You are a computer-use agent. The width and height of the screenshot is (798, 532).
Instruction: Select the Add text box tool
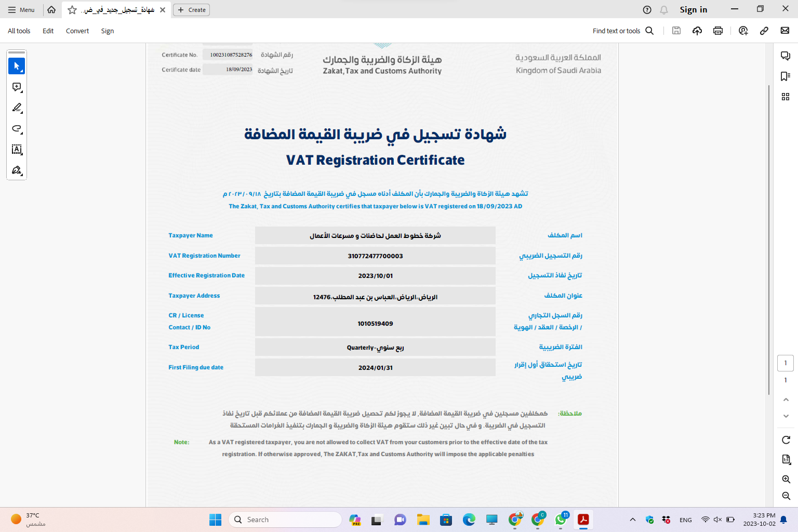(17, 150)
